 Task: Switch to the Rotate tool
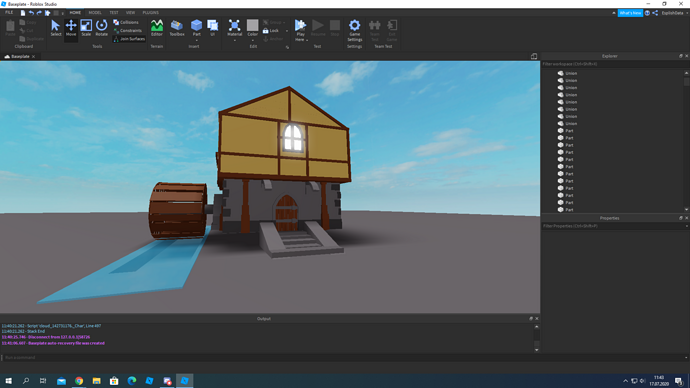[x=102, y=28]
